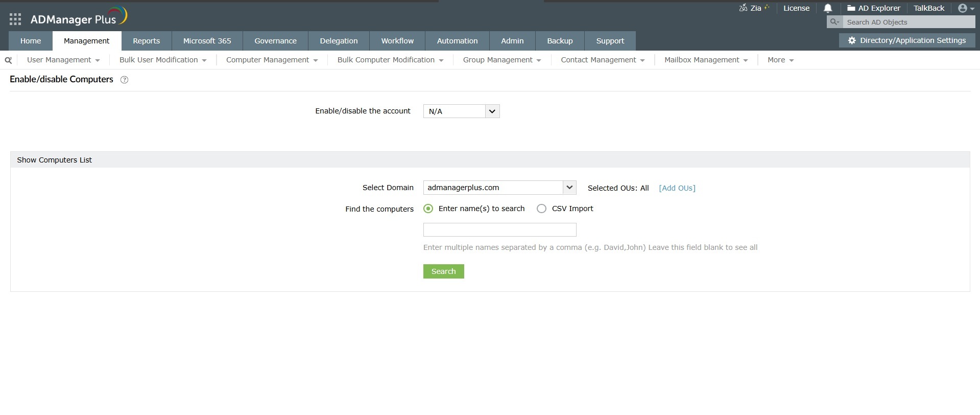Click the green Search button
Image resolution: width=980 pixels, height=415 pixels.
click(444, 271)
